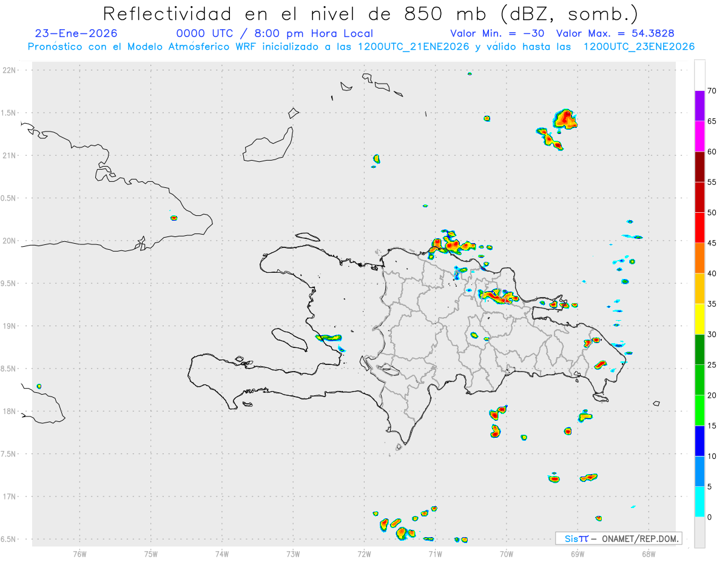Click the colorbar label '30'
728x562 pixels.
click(x=712, y=335)
